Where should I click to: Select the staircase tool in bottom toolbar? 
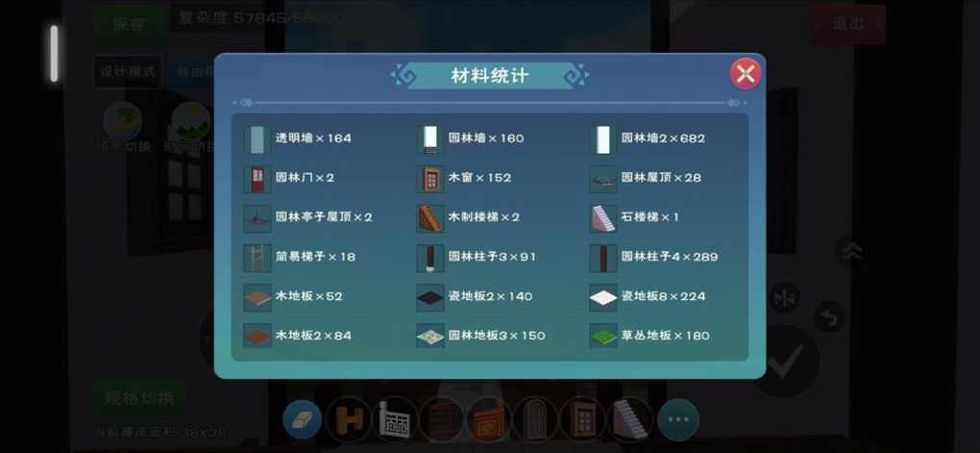tap(630, 419)
